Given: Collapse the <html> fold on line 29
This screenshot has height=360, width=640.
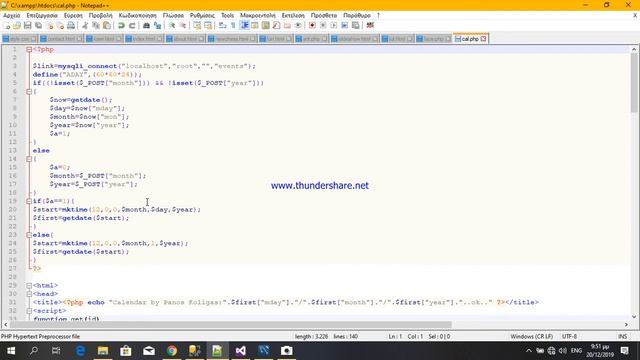Looking at the screenshot, I should (29, 285).
